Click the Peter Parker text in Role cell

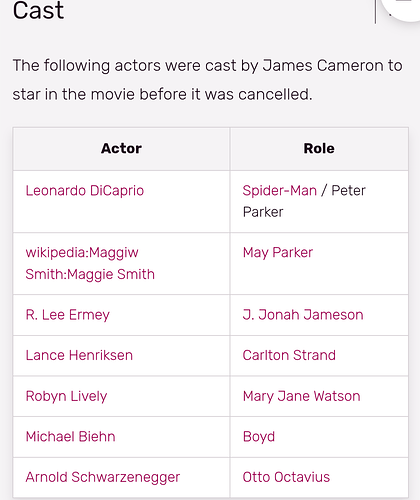304,201
